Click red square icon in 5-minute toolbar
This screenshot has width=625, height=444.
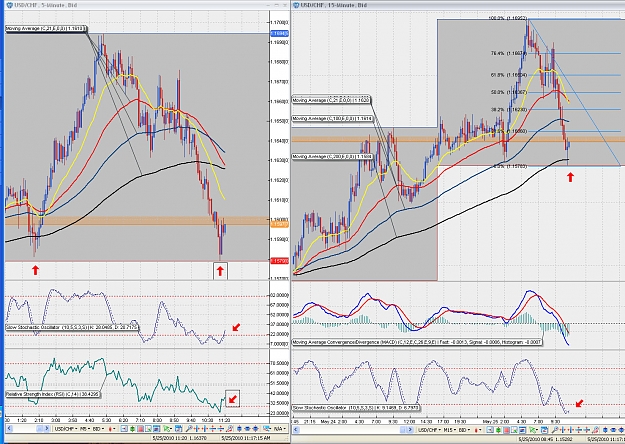click(140, 429)
